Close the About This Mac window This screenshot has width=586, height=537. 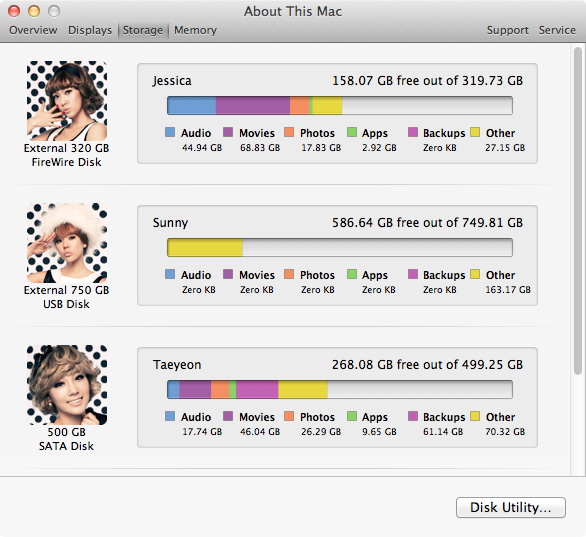(14, 11)
